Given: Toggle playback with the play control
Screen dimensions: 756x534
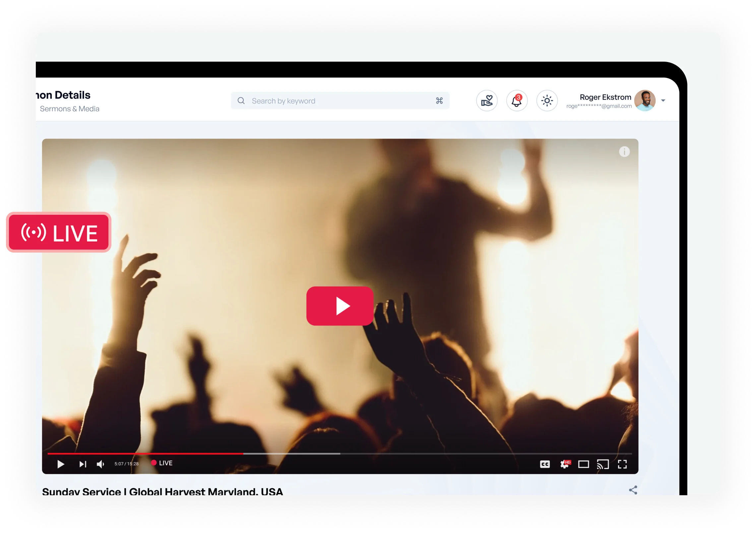Looking at the screenshot, I should click(x=61, y=464).
